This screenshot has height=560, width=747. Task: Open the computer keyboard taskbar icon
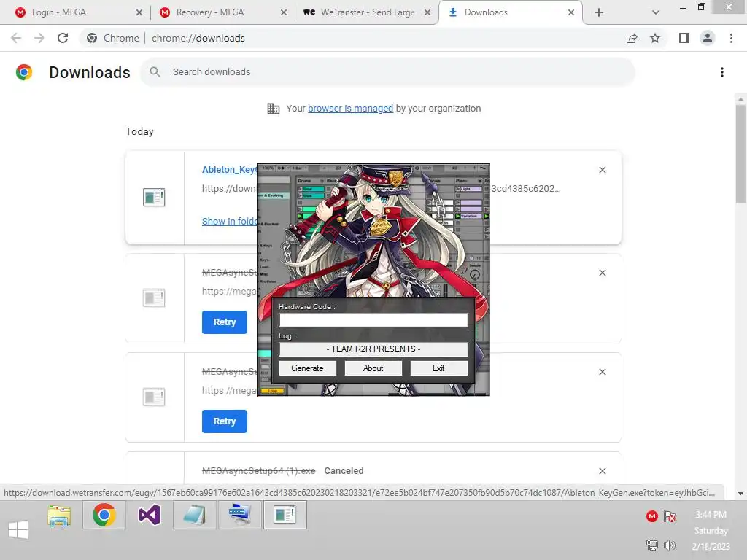click(x=239, y=516)
